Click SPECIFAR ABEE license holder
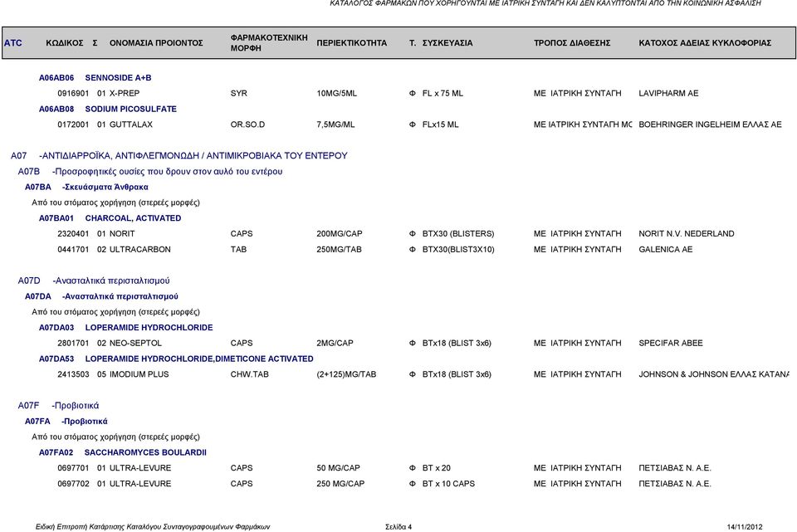The height and width of the screenshot is (532, 797). 671,344
